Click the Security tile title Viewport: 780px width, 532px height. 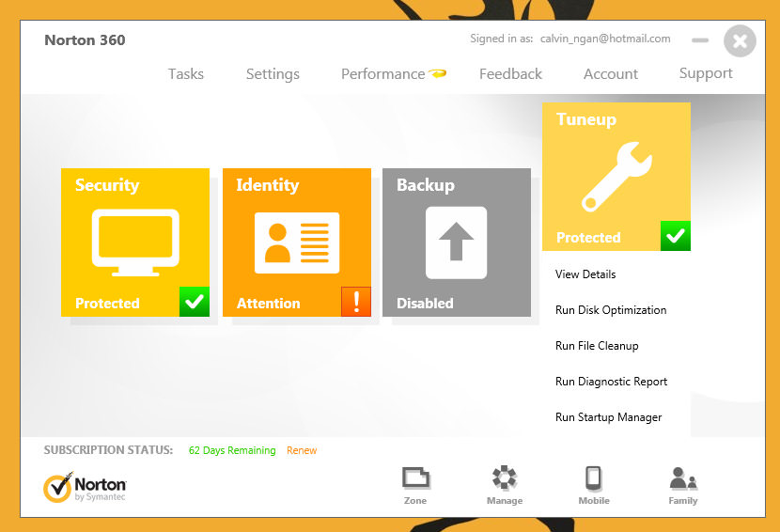tap(107, 185)
